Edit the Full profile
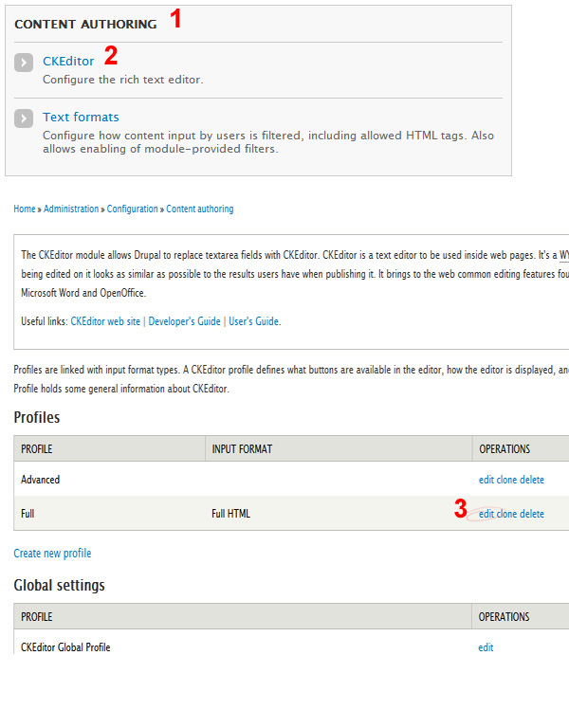Viewport: 569px width, 728px height. [486, 514]
